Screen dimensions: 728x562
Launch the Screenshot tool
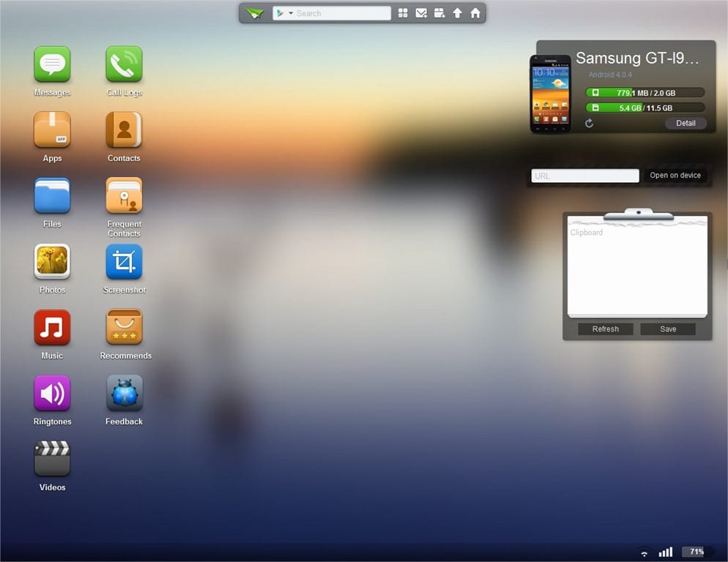click(x=124, y=261)
